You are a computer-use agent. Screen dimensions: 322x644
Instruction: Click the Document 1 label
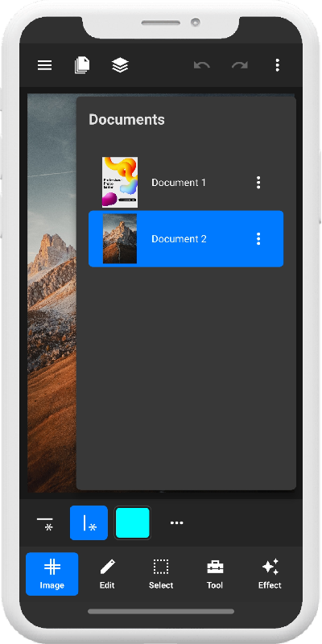point(179,183)
